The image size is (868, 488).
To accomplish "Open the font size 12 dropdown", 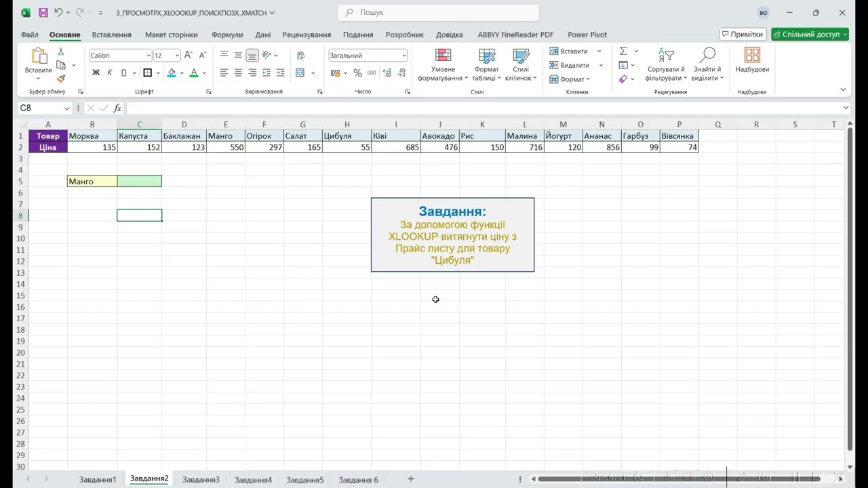I will [177, 56].
